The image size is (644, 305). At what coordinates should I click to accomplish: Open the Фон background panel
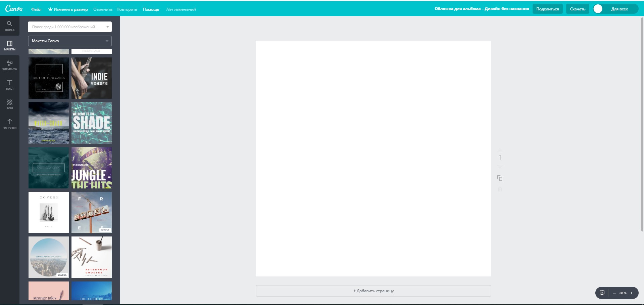click(9, 104)
